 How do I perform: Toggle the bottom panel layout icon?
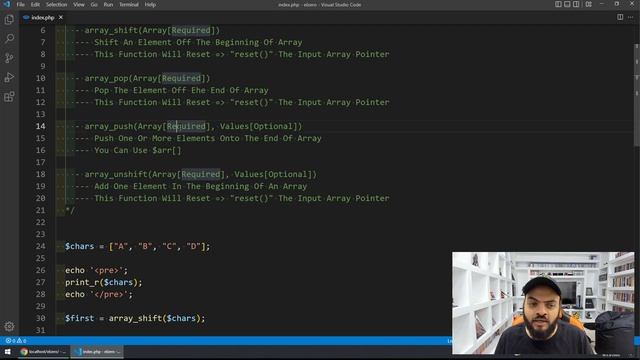click(567, 4)
